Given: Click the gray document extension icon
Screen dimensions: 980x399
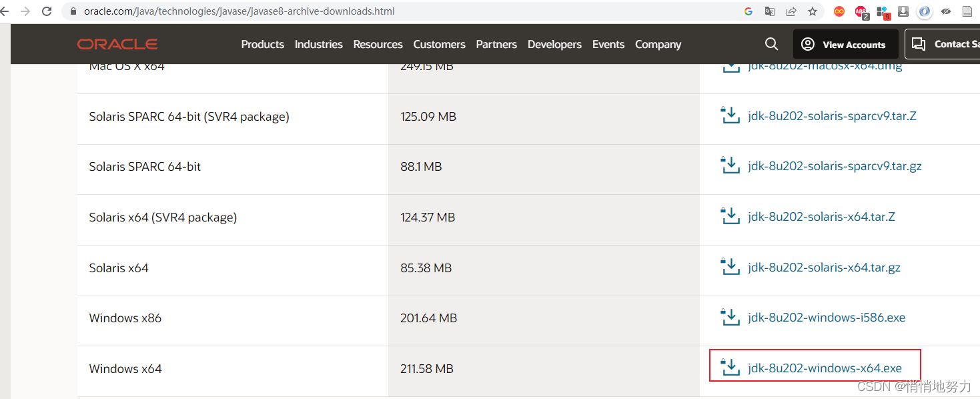Looking at the screenshot, I should pyautogui.click(x=967, y=11).
